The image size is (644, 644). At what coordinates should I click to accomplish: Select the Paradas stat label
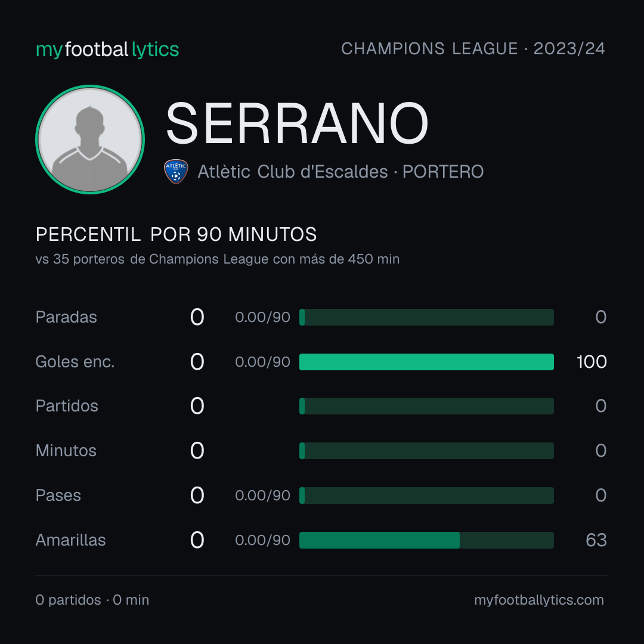point(66,317)
